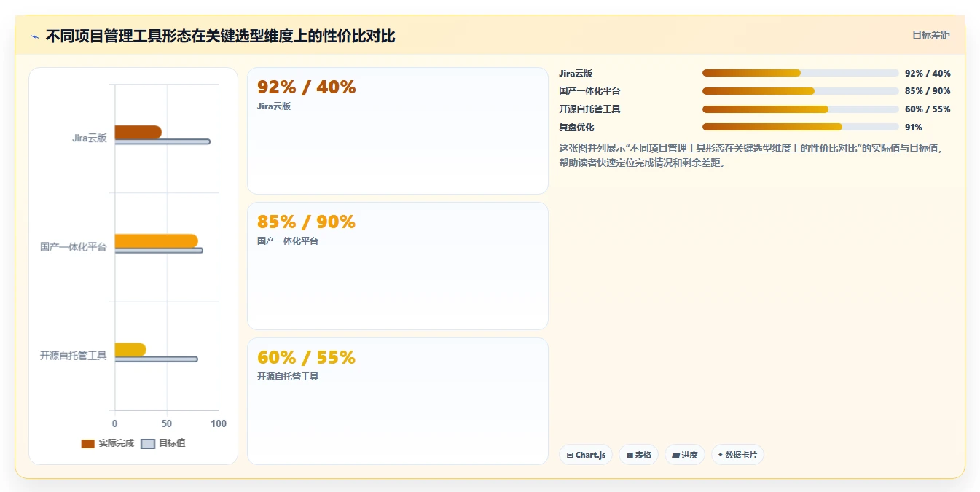Viewport: 980px width, 492px height.
Task: Click the 国产一体化平台 label on the chart axis
Action: (74, 247)
